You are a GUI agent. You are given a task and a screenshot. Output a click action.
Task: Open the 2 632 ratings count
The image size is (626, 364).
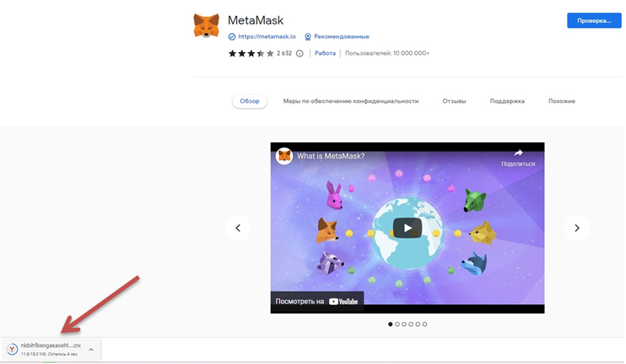(x=284, y=53)
